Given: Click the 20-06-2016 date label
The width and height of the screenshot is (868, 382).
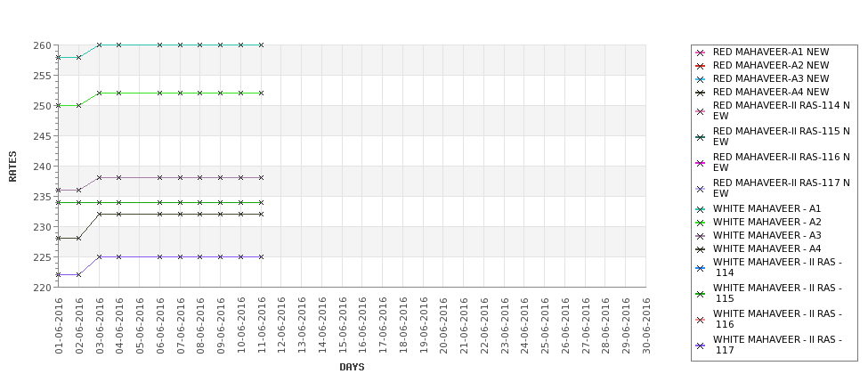Looking at the screenshot, I should click(443, 325).
